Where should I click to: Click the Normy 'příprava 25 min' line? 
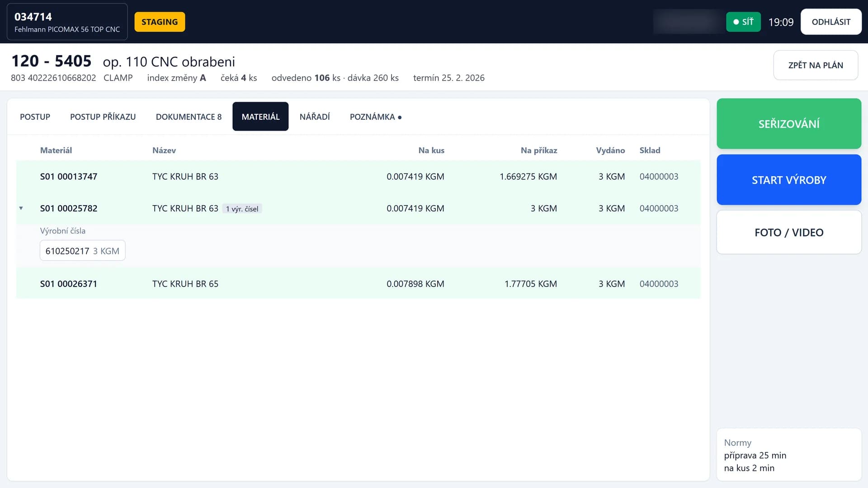point(755,455)
